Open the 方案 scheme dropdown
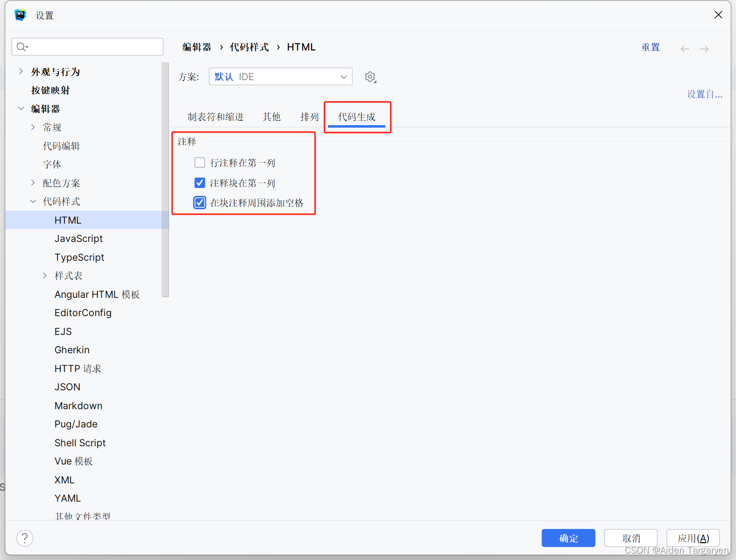Screen dimensions: 736x560 (x=280, y=77)
